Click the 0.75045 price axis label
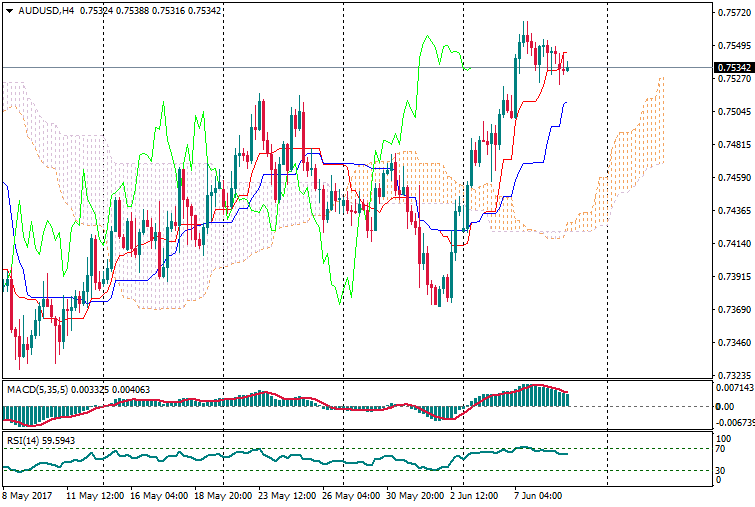The height and width of the screenshot is (507, 755). pyautogui.click(x=733, y=112)
